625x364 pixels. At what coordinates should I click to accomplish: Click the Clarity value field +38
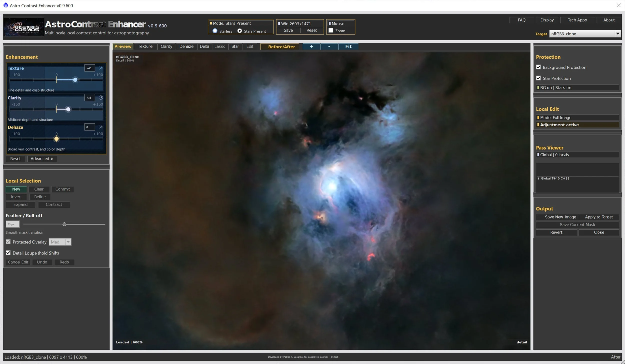[x=89, y=97]
